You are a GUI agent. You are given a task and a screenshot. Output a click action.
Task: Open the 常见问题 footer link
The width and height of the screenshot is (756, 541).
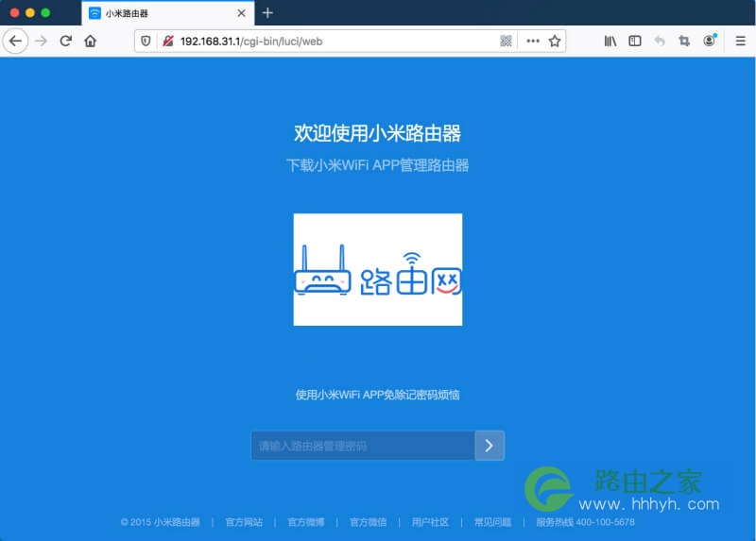click(x=492, y=522)
